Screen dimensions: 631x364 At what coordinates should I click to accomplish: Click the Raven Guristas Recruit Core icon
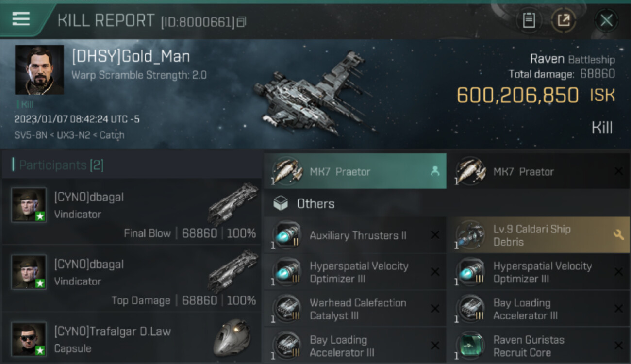coord(470,346)
